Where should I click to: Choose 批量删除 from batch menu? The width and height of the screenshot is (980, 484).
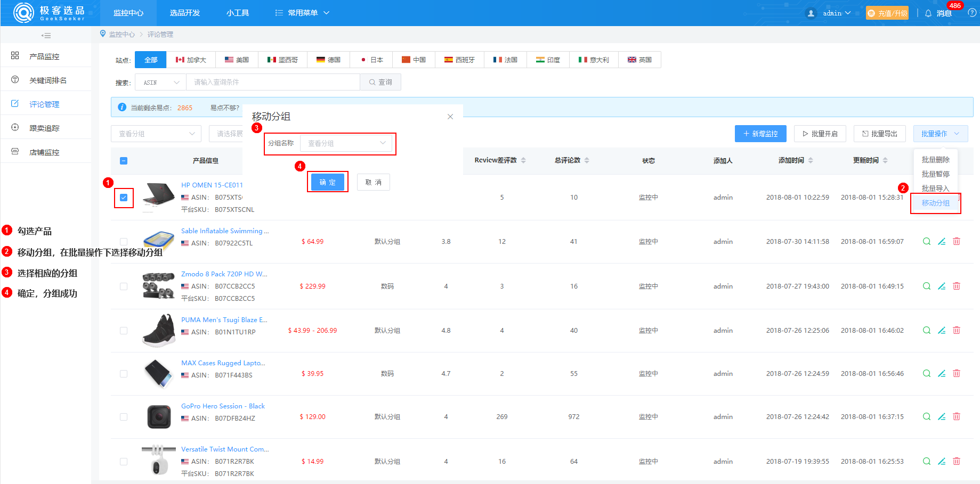tap(936, 160)
